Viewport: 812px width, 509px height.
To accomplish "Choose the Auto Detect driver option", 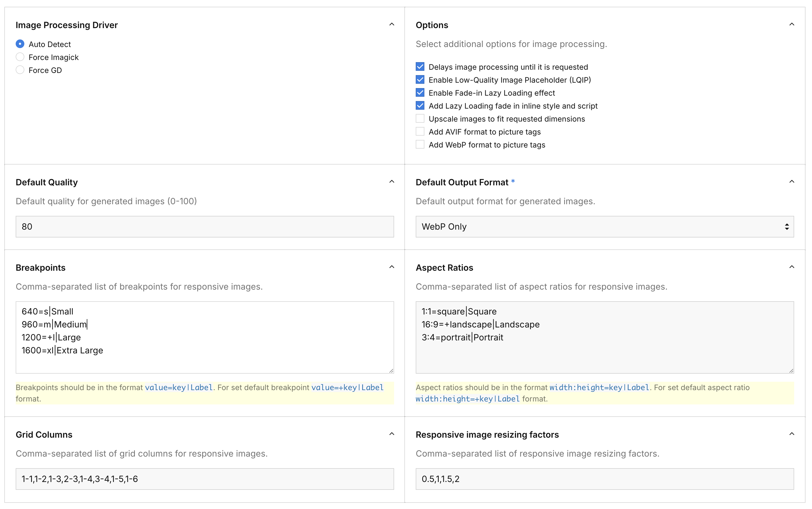I will tap(20, 44).
